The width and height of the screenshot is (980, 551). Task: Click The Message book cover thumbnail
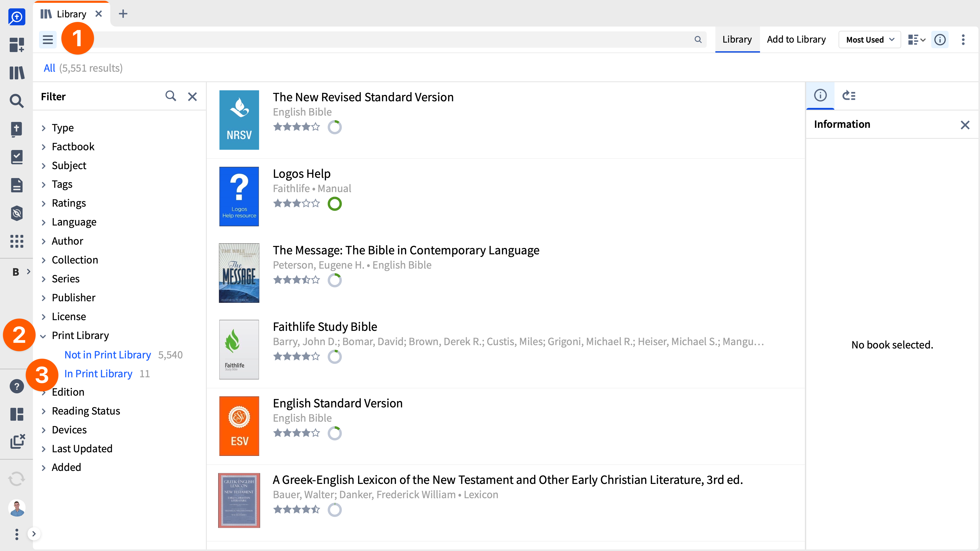[239, 273]
